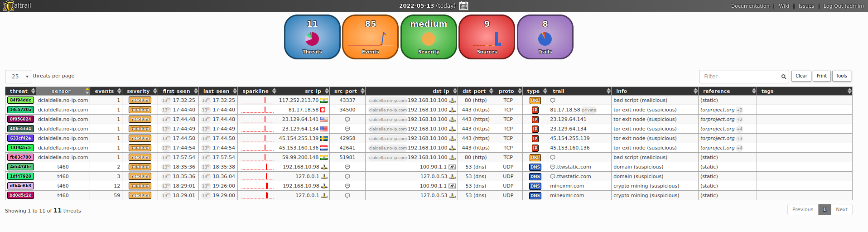
Task: Click the Threats pie chart tile
Action: tap(312, 37)
